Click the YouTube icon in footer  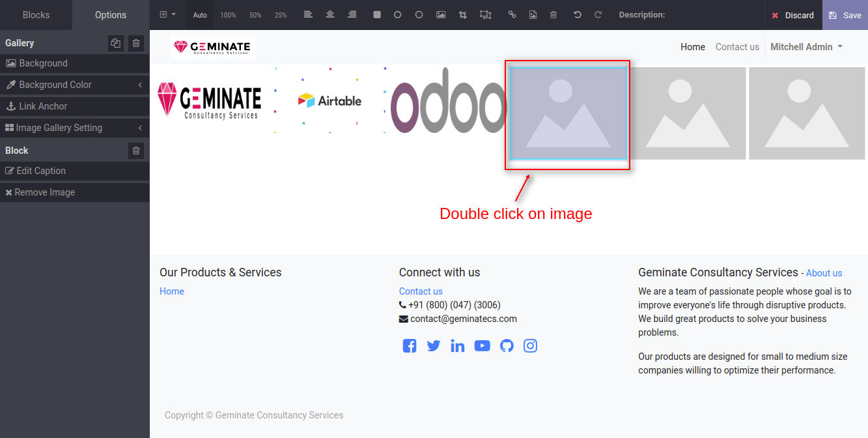482,346
